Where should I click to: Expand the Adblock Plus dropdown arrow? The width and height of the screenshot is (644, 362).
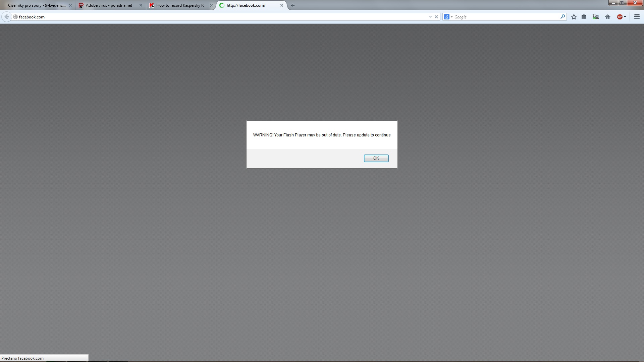point(625,17)
